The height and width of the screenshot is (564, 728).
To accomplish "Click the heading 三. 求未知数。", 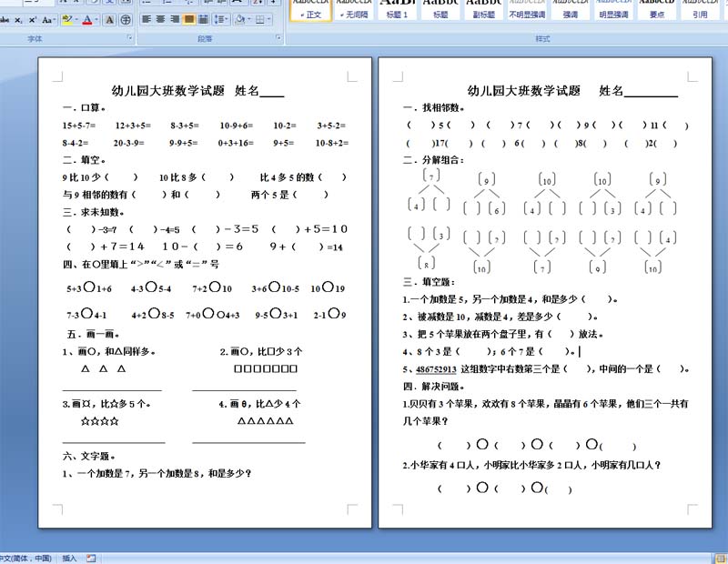I will (94, 212).
